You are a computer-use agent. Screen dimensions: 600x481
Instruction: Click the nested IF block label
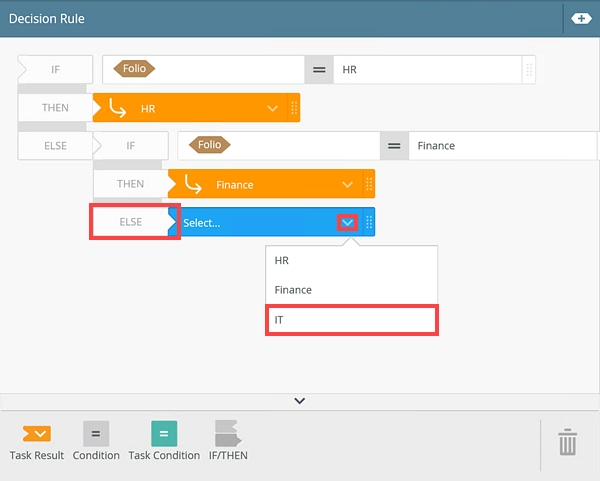click(131, 146)
